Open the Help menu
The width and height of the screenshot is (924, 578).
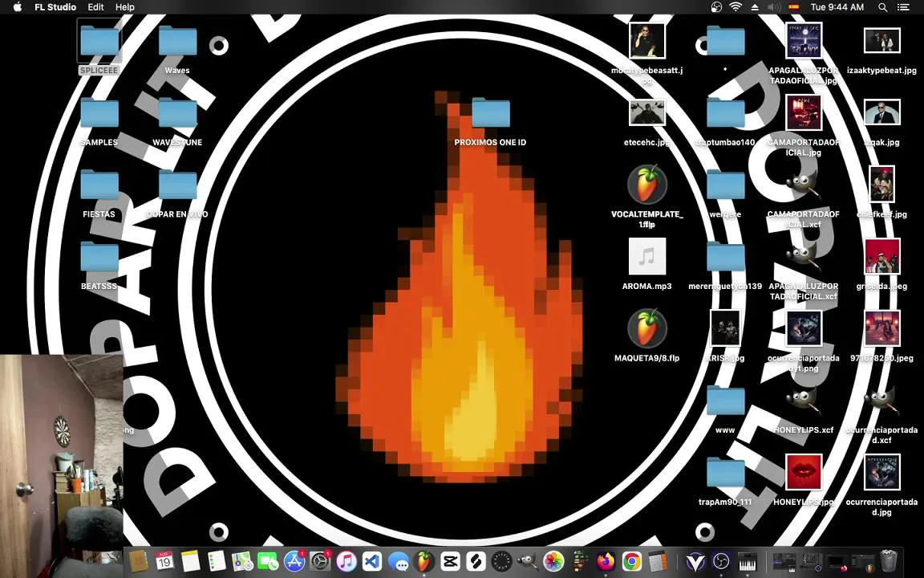point(125,7)
